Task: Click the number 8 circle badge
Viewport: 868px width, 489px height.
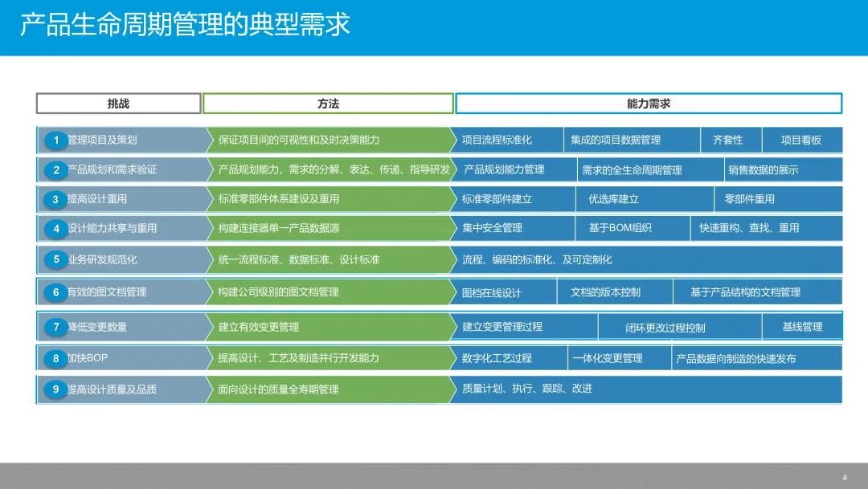Action: 56,358
